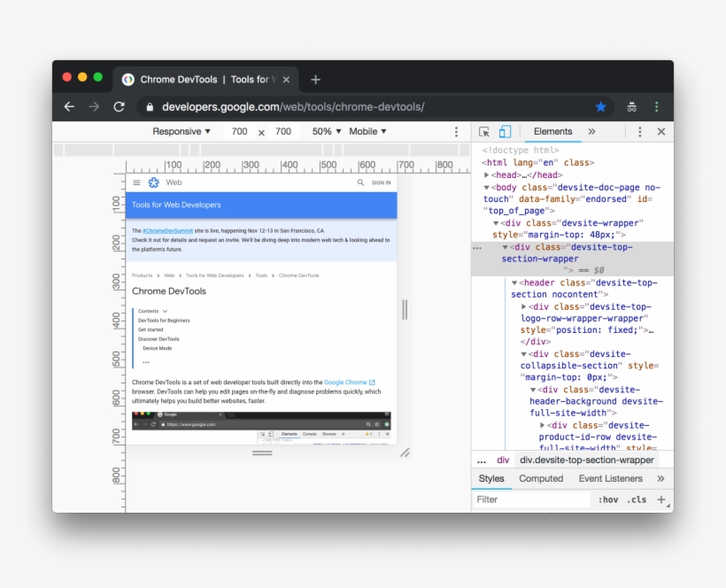Open the #ChromeDevSummit link

pyautogui.click(x=167, y=230)
